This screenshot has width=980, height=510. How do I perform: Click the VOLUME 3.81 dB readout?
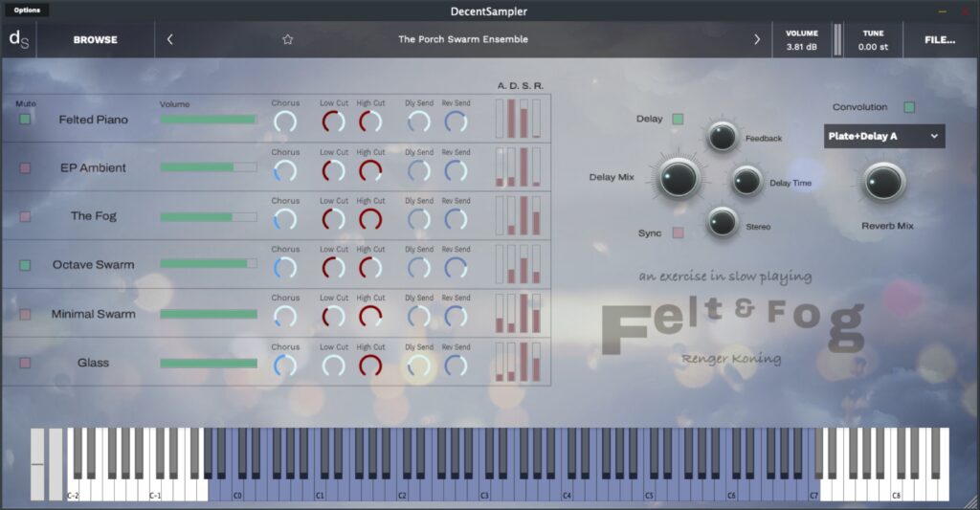(802, 40)
